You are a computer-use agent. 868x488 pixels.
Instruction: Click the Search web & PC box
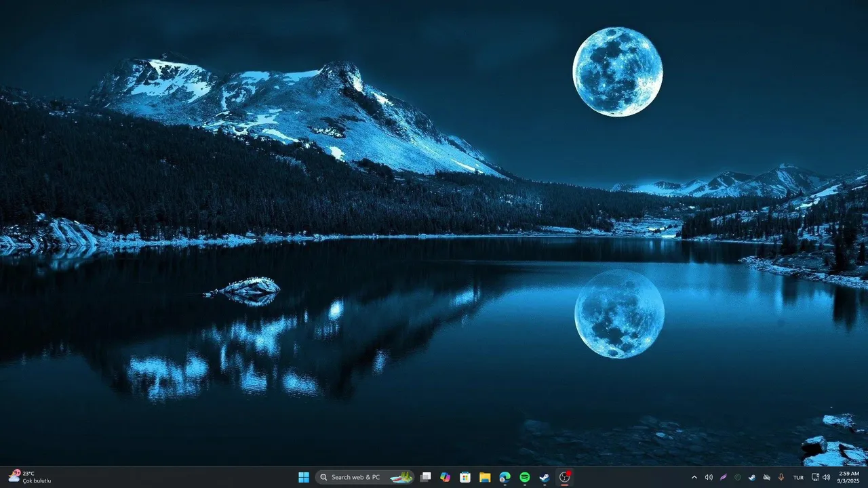point(365,477)
